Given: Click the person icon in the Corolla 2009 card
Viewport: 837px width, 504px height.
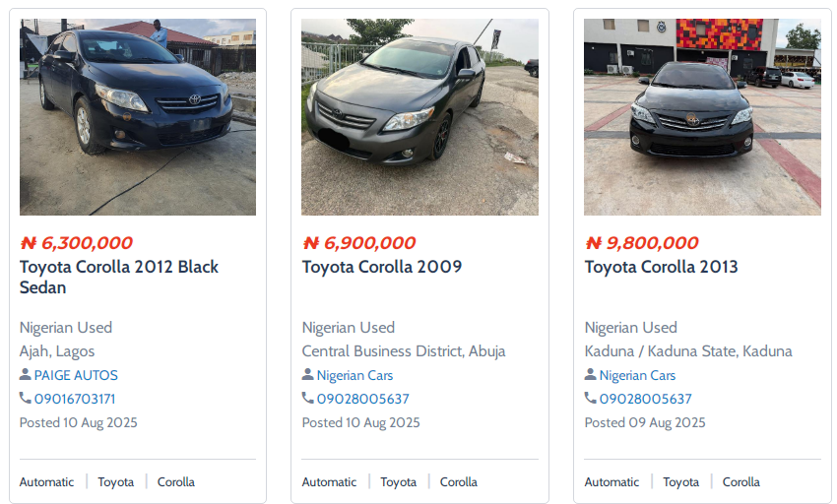Looking at the screenshot, I should pyautogui.click(x=308, y=375).
